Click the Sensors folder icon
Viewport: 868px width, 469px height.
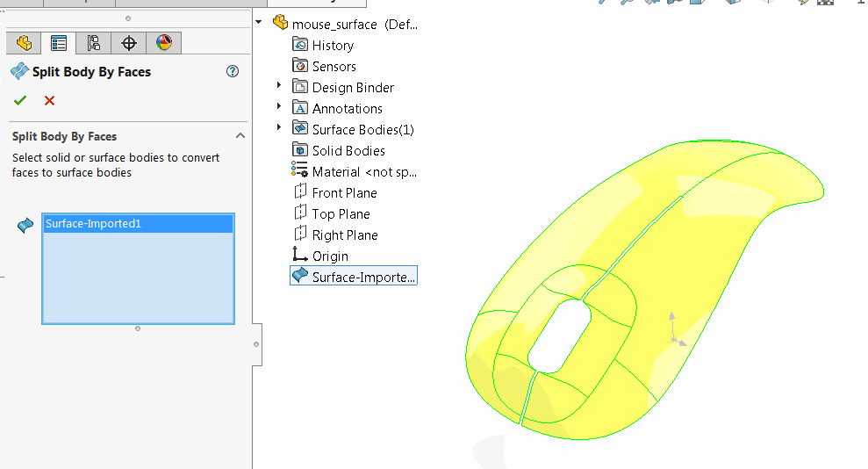pos(299,66)
